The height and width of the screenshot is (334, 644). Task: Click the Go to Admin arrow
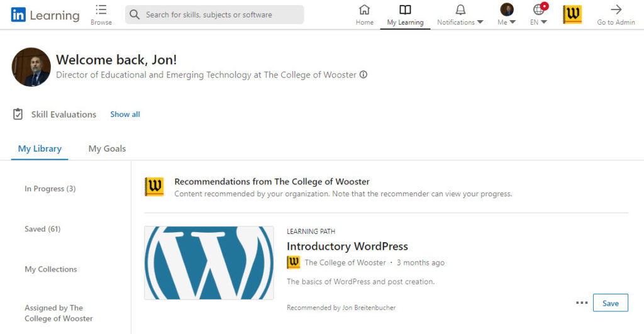click(x=616, y=9)
